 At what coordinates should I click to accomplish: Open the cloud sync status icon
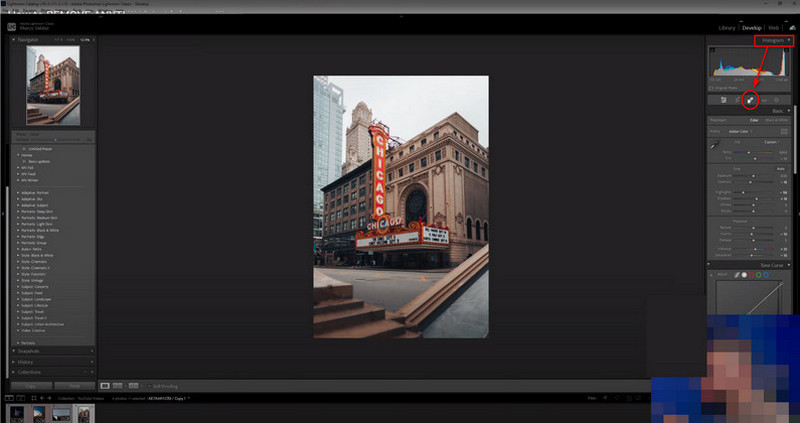tap(792, 28)
